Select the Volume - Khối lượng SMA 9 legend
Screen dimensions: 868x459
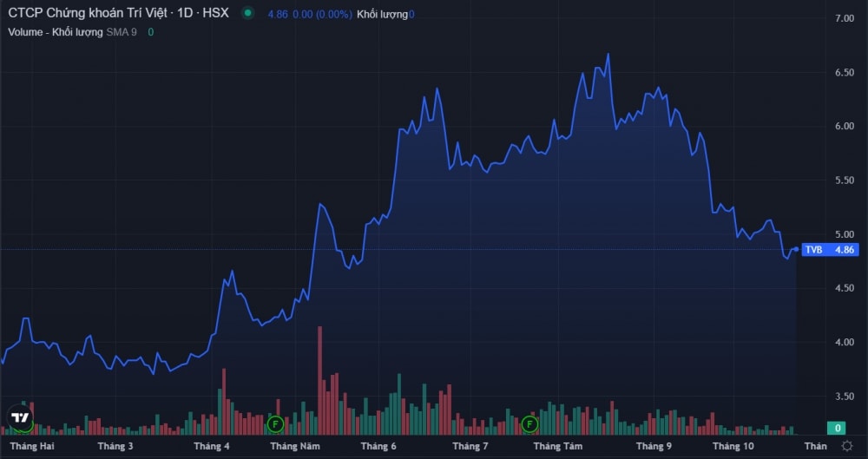click(x=73, y=32)
